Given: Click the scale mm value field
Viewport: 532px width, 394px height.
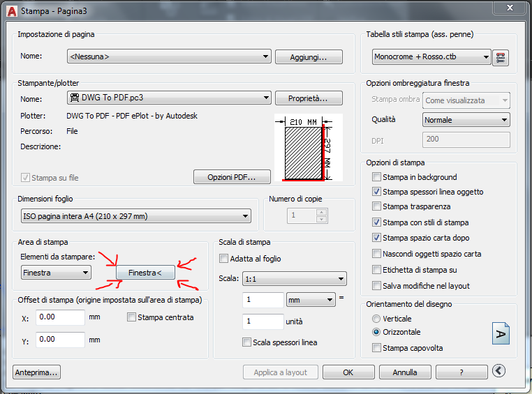Looking at the screenshot, I should (263, 300).
